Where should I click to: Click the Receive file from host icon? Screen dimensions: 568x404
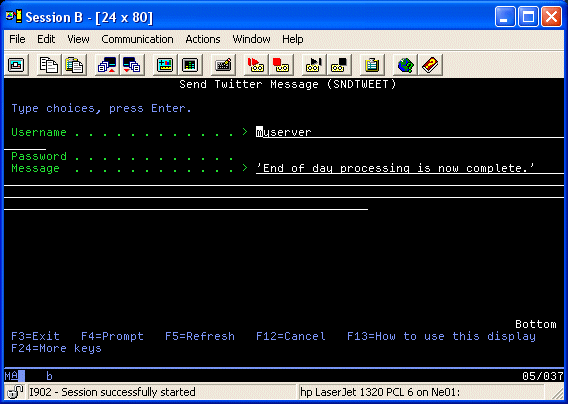pos(132,65)
